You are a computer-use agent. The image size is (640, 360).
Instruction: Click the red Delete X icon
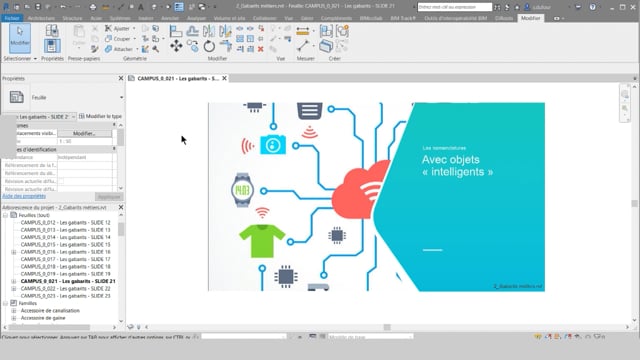(260, 49)
